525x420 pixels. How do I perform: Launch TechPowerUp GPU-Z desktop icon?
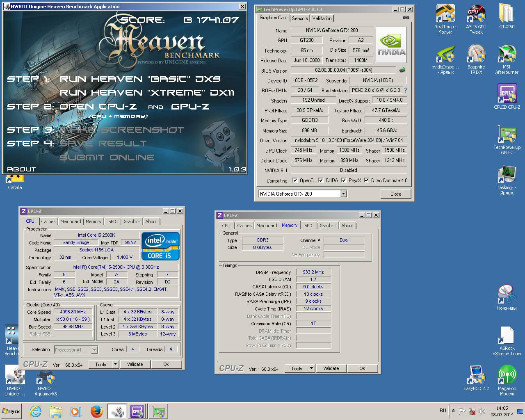pos(507,139)
